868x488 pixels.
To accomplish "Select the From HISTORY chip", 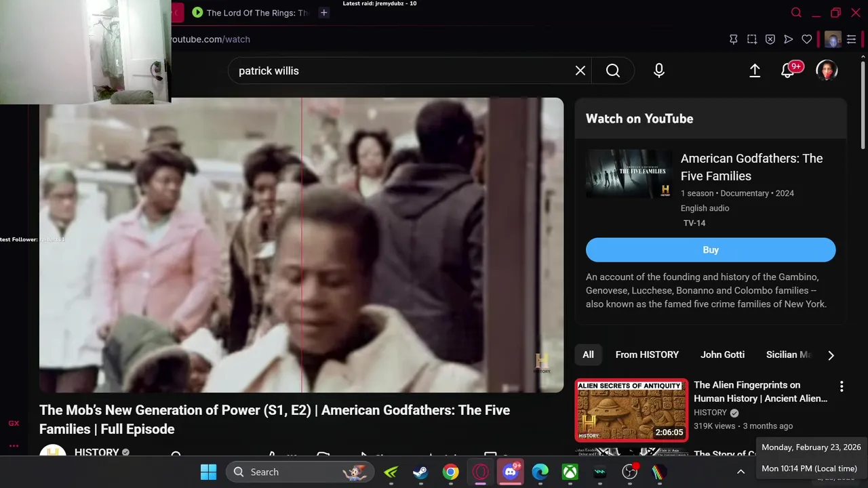I will click(647, 354).
